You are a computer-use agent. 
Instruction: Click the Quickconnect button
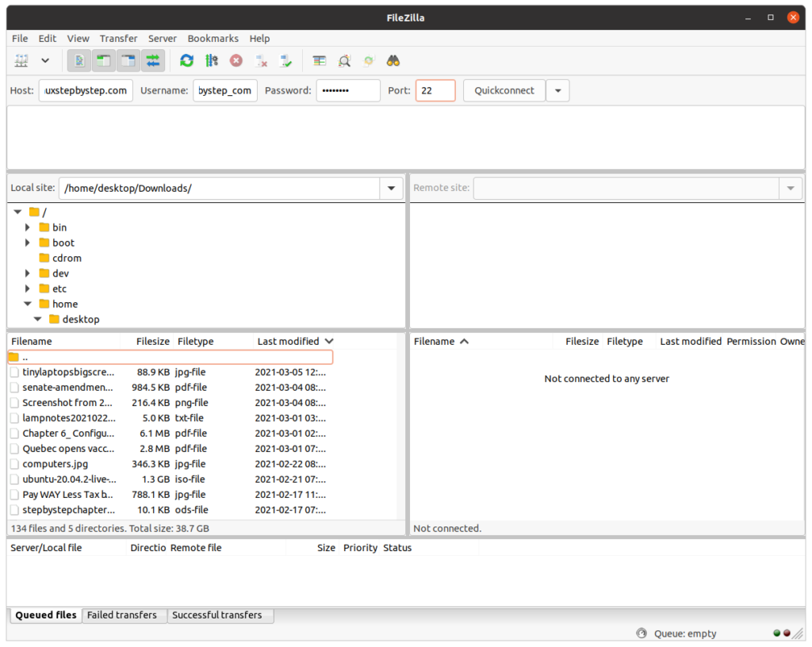(504, 90)
